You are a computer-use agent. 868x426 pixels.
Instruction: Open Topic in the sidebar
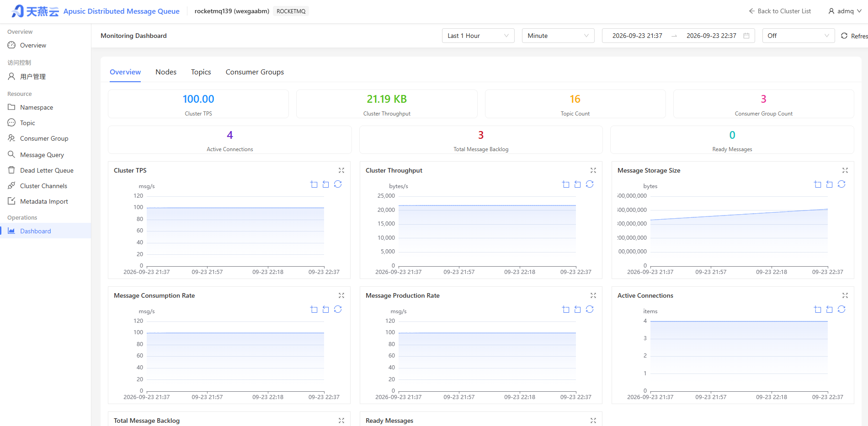(x=46, y=123)
